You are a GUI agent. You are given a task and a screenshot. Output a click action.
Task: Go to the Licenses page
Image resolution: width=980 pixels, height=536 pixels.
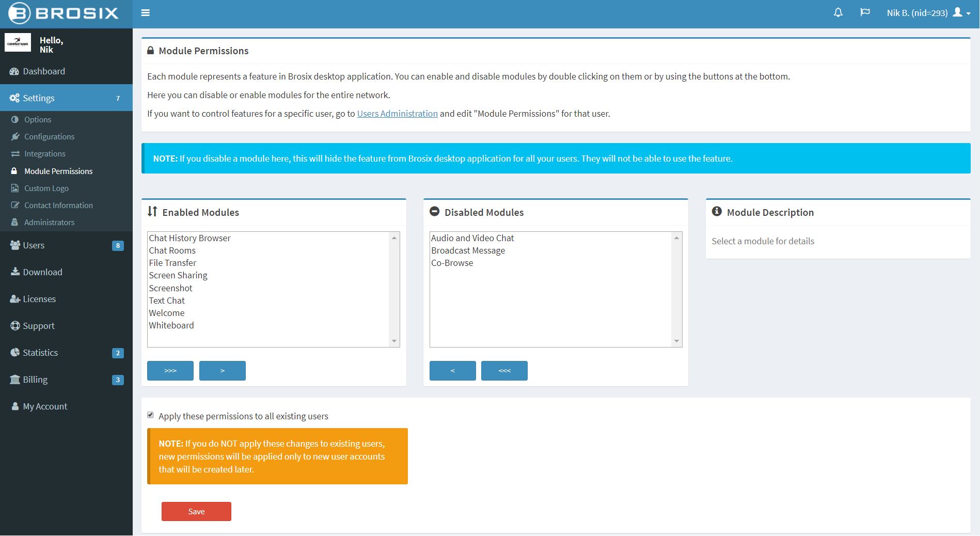click(x=39, y=299)
